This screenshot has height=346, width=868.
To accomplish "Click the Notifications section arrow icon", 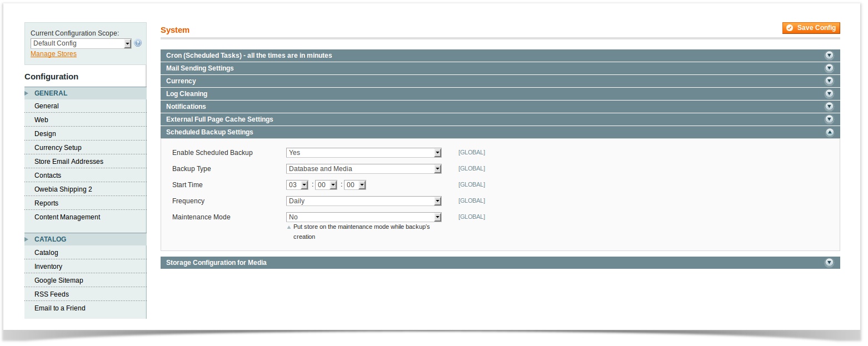I will point(829,107).
